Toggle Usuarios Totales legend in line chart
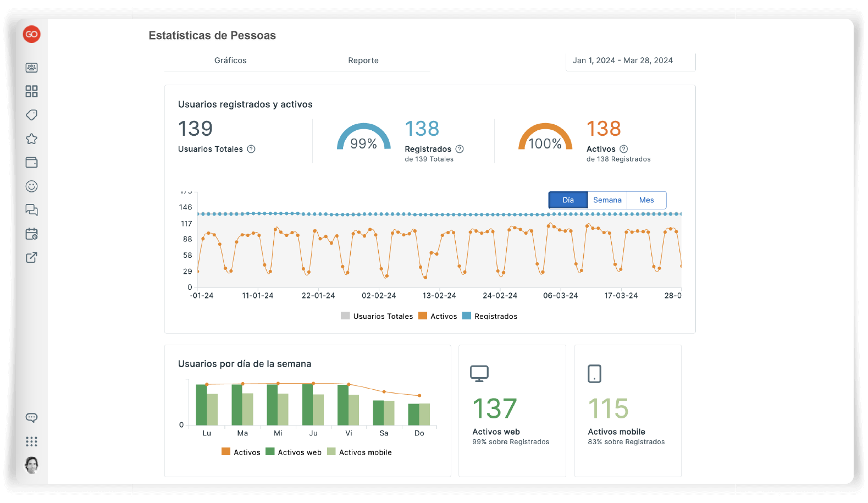Image resolution: width=868 pixels, height=503 pixels. coord(377,316)
